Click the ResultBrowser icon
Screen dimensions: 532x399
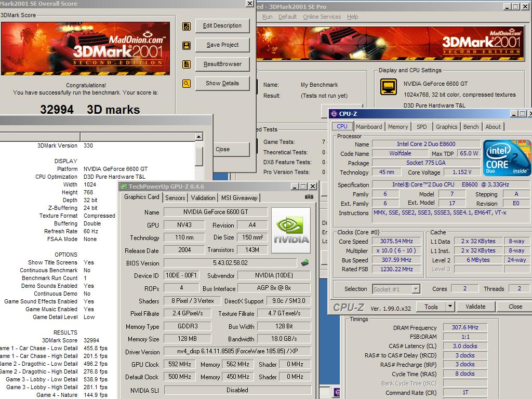click(187, 64)
